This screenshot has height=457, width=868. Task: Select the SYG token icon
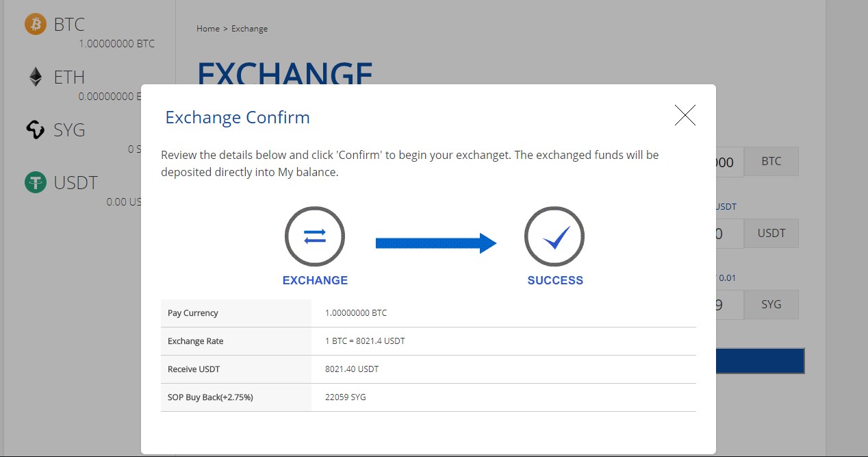[x=35, y=129]
